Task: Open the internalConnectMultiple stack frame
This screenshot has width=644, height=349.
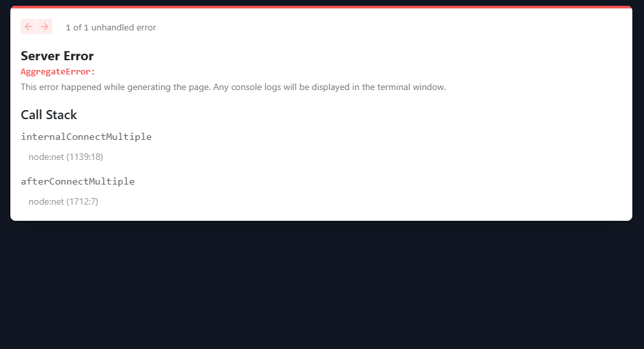Action: 86,137
